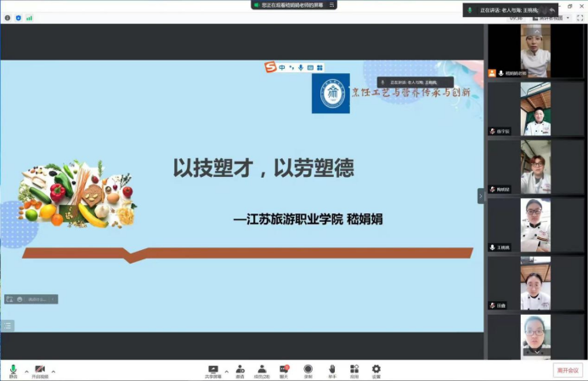Collapse the participant video sidebar
Screen dimensions: 588x381
(481, 196)
